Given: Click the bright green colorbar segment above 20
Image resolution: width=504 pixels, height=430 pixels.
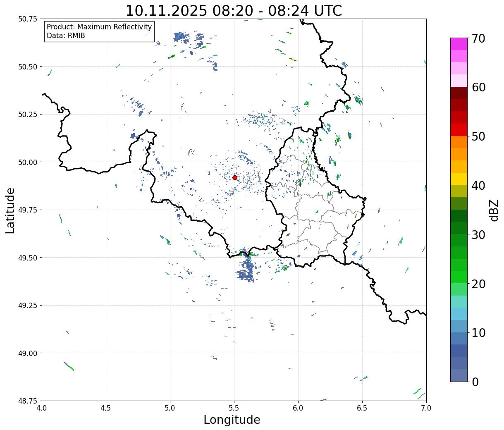Looking at the screenshot, I should (459, 277).
